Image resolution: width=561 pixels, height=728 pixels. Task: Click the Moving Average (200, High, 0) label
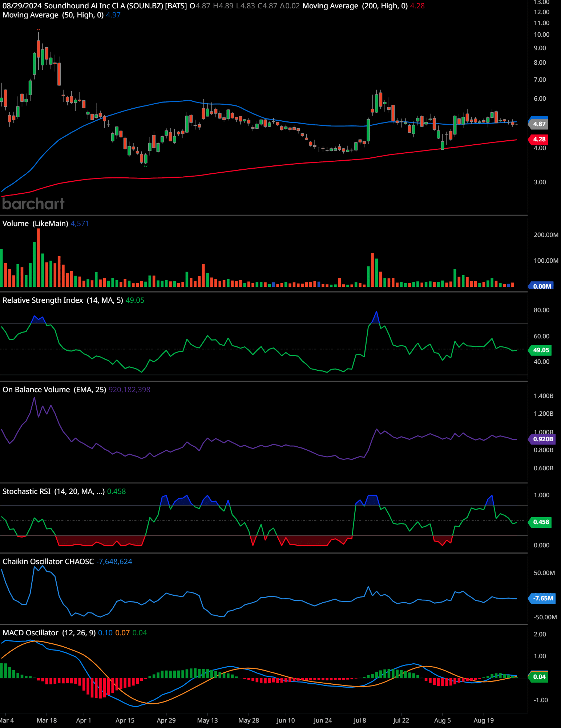pyautogui.click(x=355, y=6)
